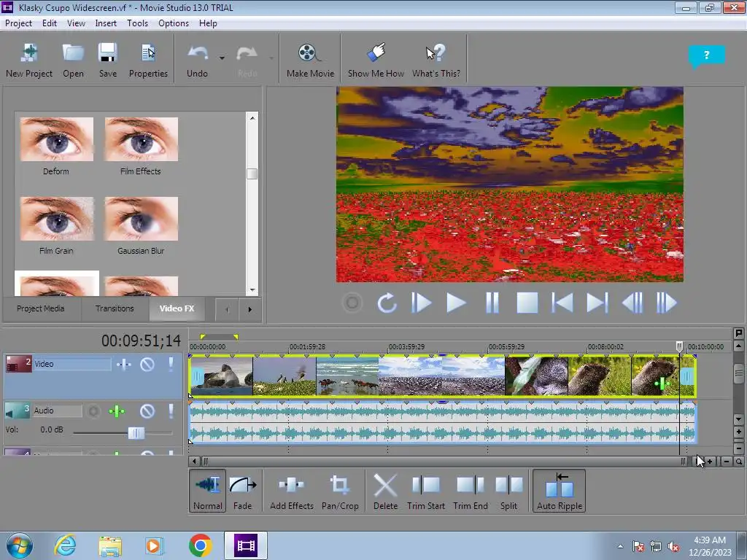Open Google Chrome from the taskbar

pos(200,545)
